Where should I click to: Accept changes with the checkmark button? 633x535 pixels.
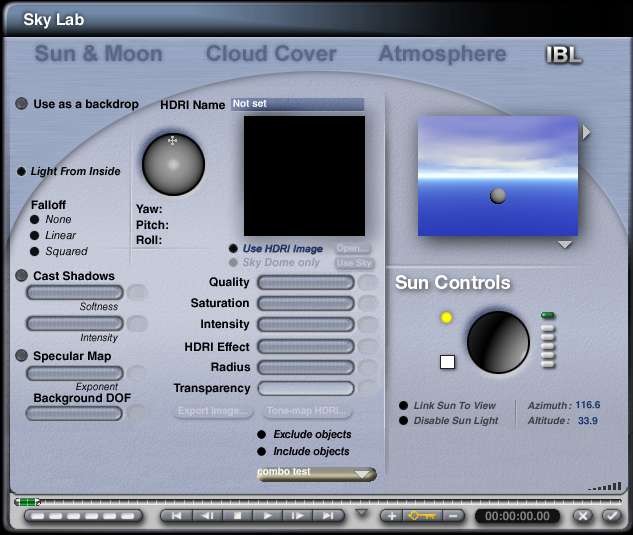click(610, 516)
